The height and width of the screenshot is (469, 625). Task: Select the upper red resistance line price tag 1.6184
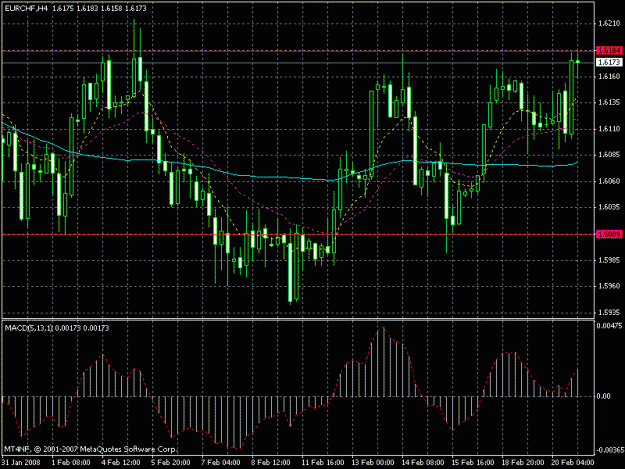point(609,51)
